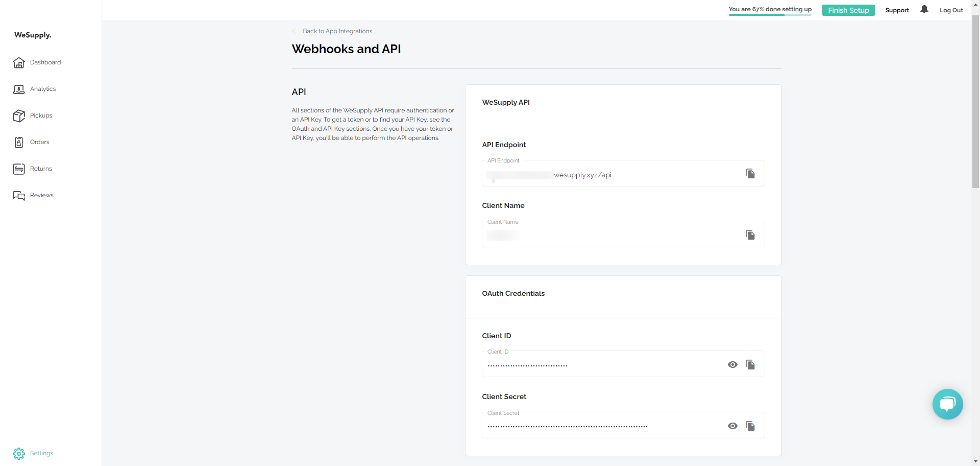
Task: Open the Pickups box icon
Action: click(19, 115)
